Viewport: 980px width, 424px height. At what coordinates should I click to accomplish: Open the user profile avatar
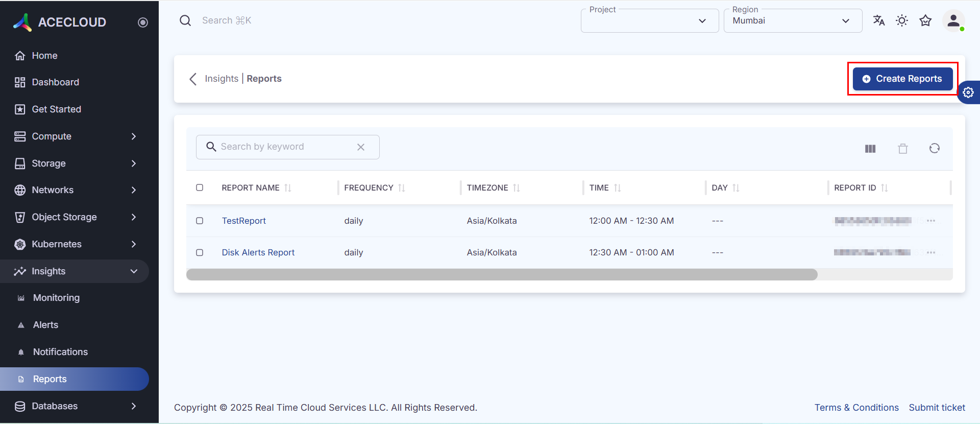click(953, 21)
